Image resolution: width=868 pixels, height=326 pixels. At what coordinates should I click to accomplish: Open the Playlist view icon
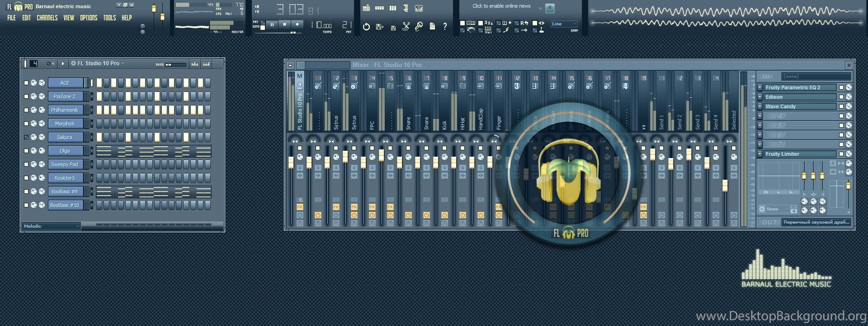point(367,8)
